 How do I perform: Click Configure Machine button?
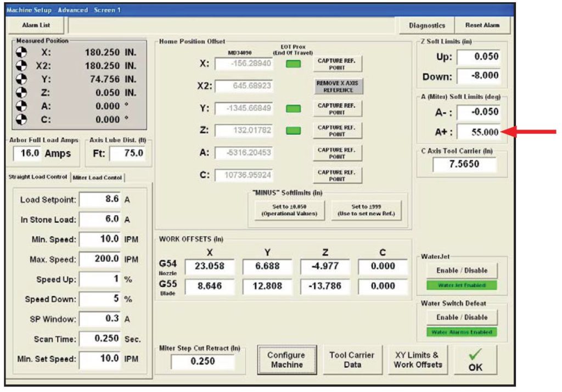(286, 360)
